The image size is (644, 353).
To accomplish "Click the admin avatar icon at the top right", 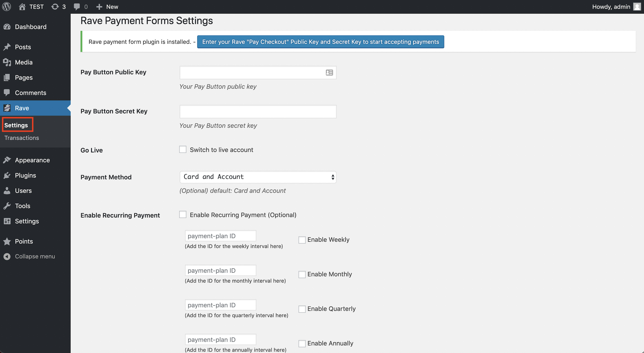I will click(637, 7).
